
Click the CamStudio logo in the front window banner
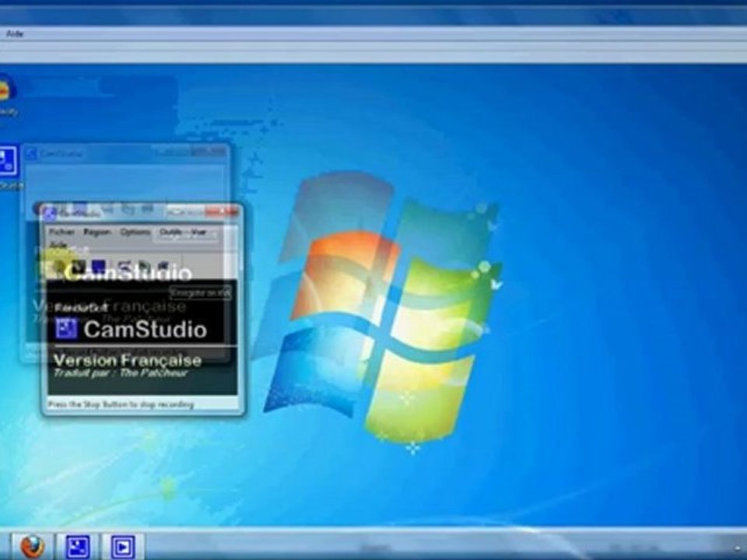click(66, 328)
